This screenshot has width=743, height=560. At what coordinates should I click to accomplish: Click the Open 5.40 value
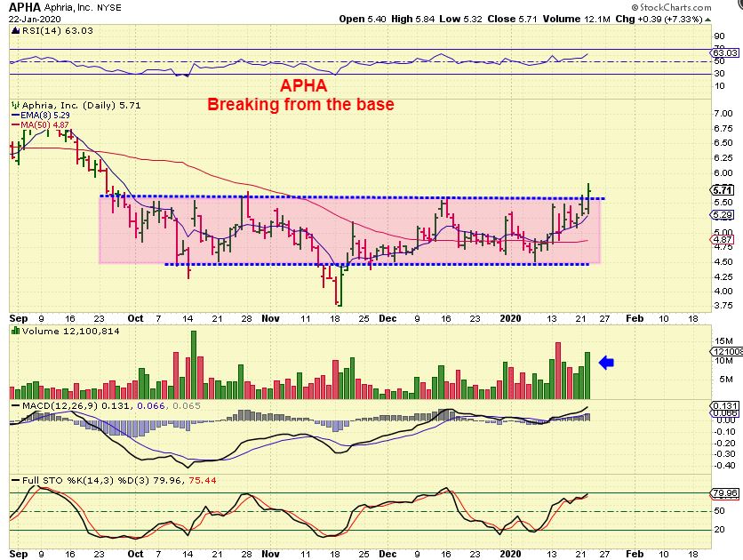tap(364, 19)
